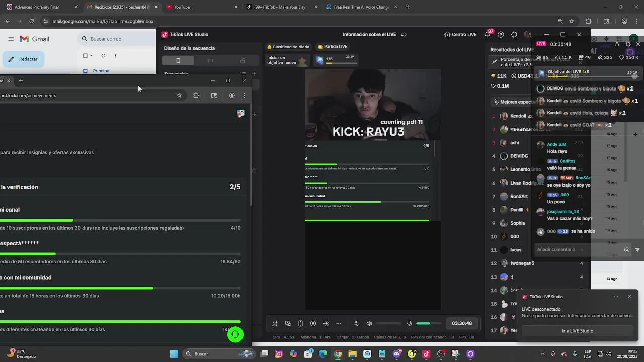Screen dimensions: 644x362
Task: Open File Explorer from the taskbar
Action: [352, 354]
